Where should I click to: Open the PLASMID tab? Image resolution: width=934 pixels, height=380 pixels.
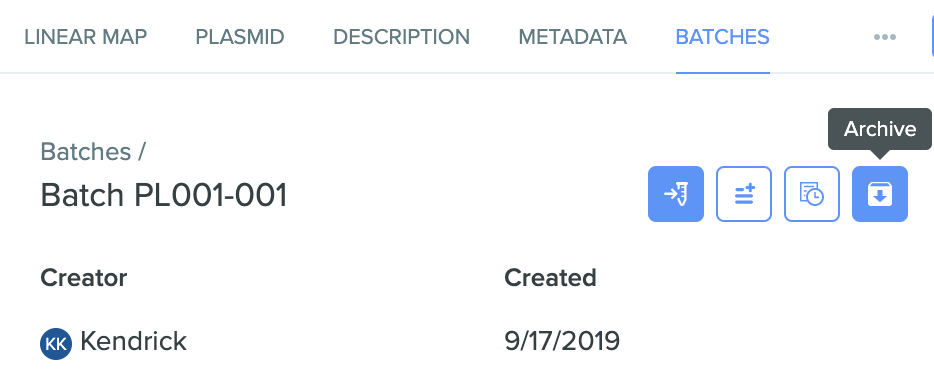click(240, 37)
